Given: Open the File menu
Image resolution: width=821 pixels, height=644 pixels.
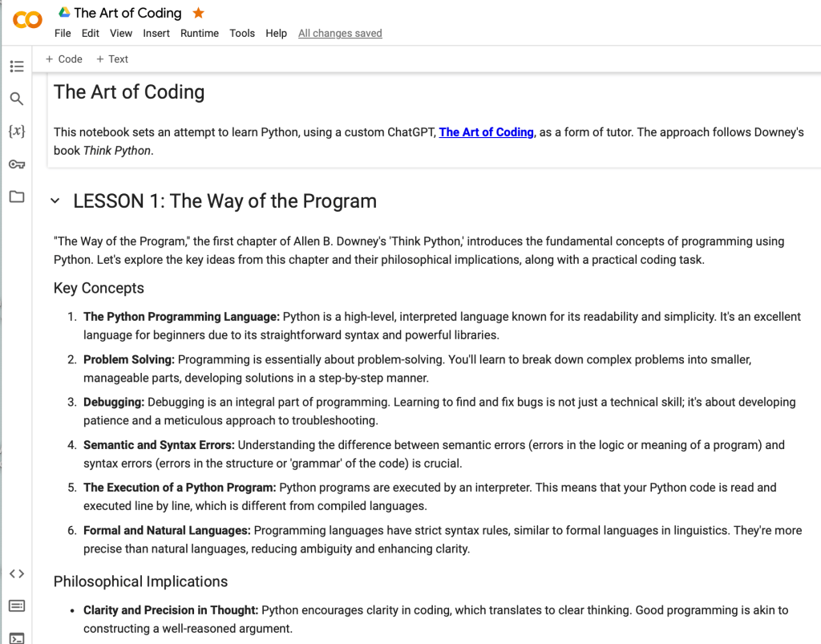Looking at the screenshot, I should pos(63,33).
